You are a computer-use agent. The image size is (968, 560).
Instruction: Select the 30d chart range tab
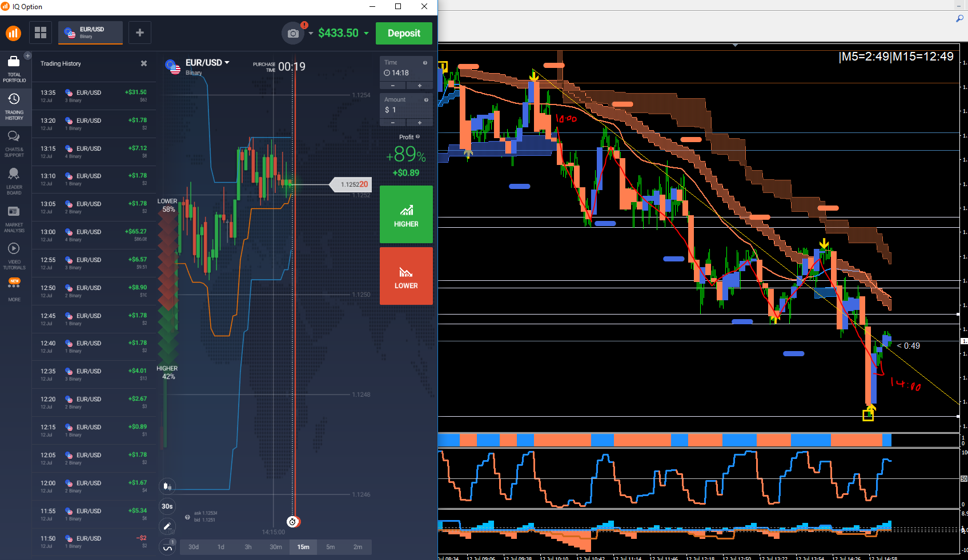[x=194, y=547]
